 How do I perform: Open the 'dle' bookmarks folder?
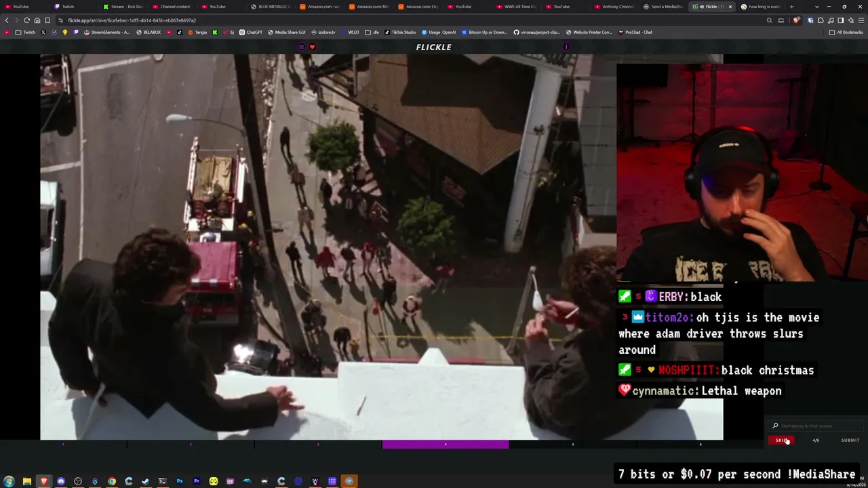372,32
